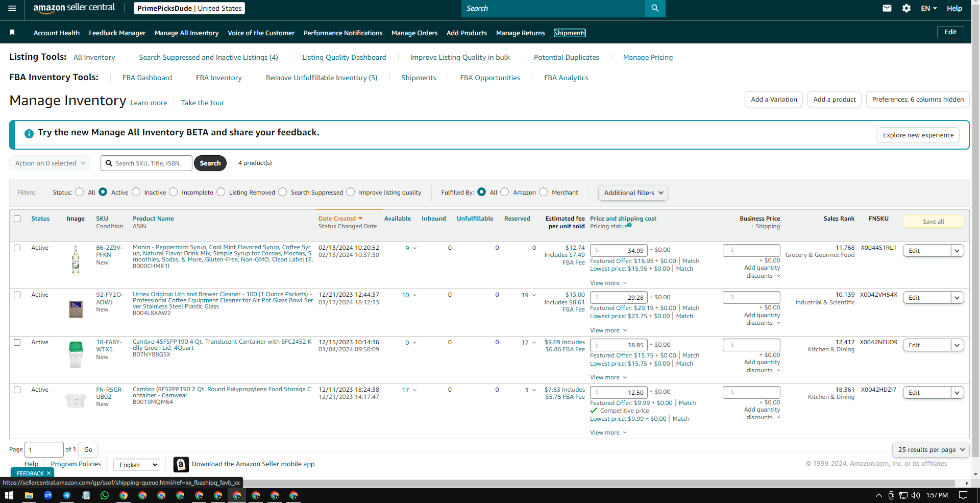Click the magnifier search button in header
This screenshot has width=980, height=503.
pyautogui.click(x=655, y=8)
